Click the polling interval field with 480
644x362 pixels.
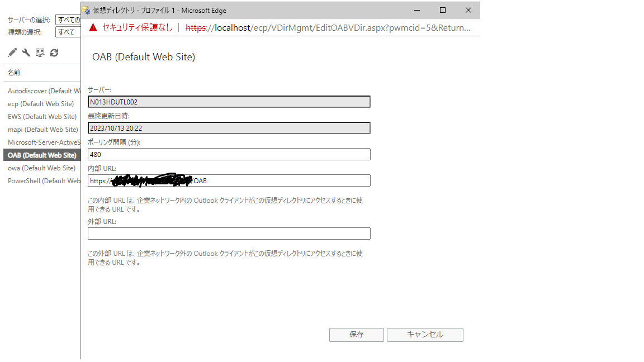(x=229, y=154)
